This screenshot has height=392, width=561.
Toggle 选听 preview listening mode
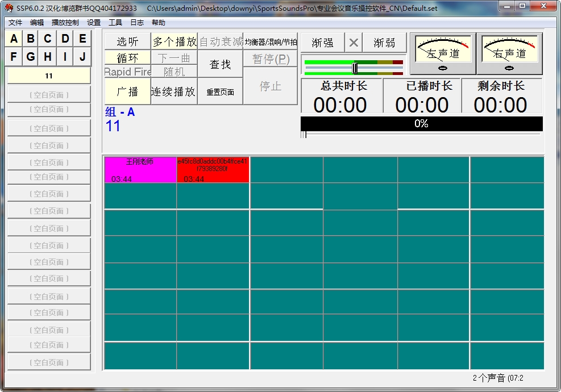click(x=127, y=41)
